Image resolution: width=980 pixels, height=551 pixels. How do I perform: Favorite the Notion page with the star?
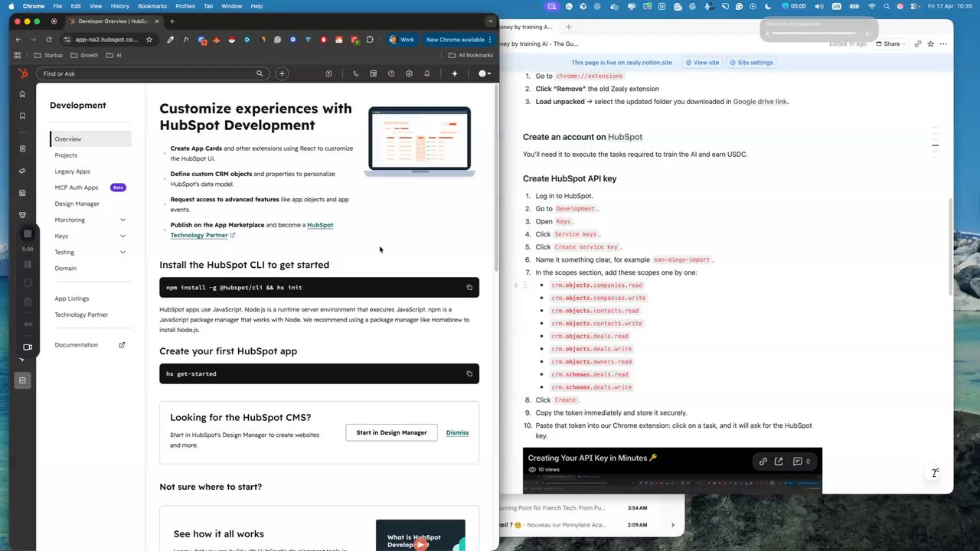(x=931, y=44)
